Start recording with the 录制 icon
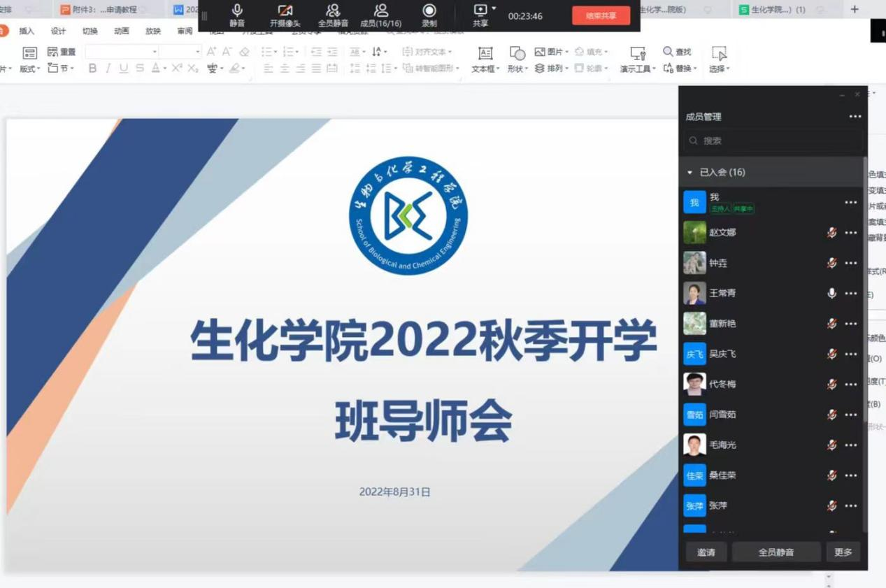 point(429,10)
